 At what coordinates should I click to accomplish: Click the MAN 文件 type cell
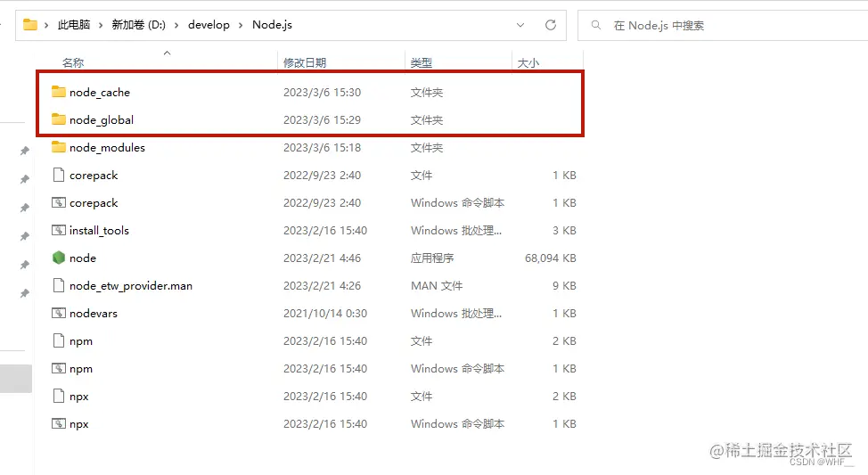437,286
